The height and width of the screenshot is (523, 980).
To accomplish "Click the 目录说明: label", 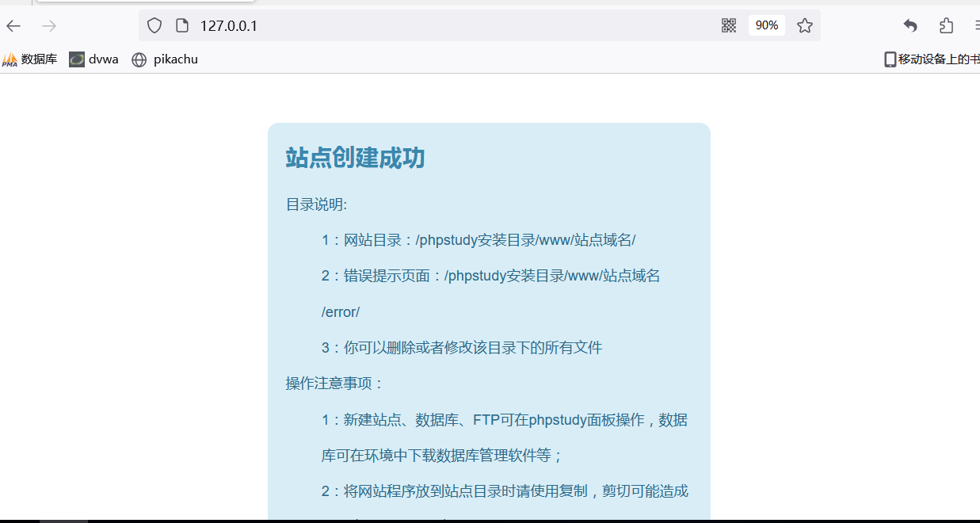I will (317, 204).
